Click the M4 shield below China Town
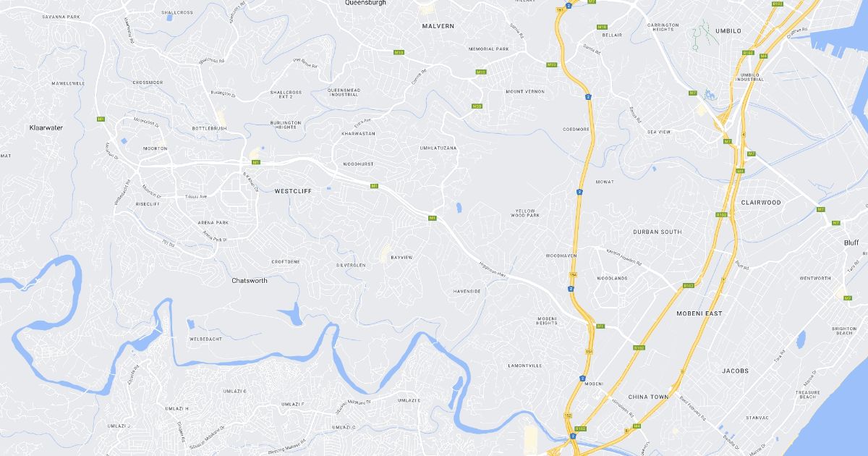Viewport: 868px width, 456px height. coord(637,426)
